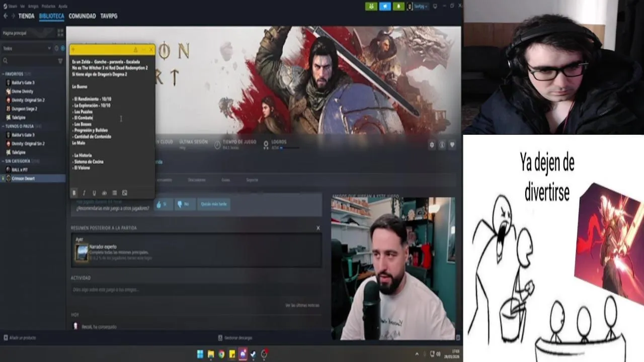Toggle bold in sticky note toolbar
This screenshot has width=644, height=362.
[74, 193]
